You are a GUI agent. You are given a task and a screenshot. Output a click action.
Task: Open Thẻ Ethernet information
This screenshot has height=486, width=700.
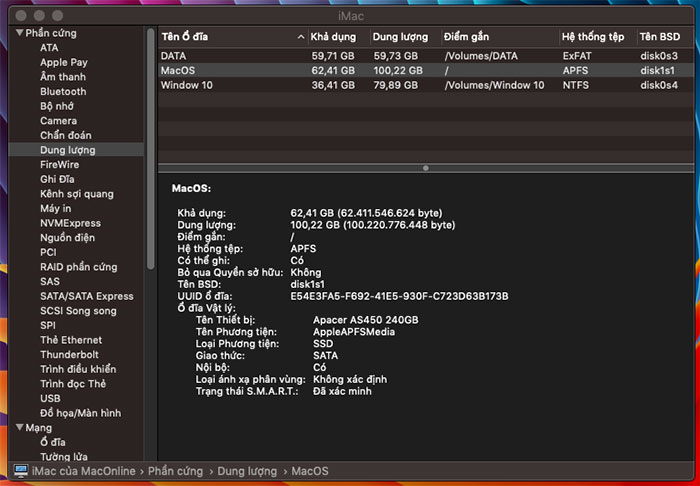click(x=71, y=340)
